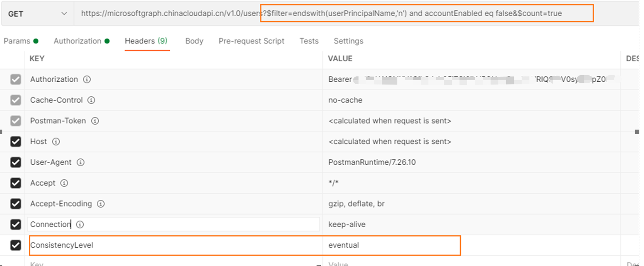The width and height of the screenshot is (644, 266).
Task: Switch to the Params tab
Action: pyautogui.click(x=17, y=41)
